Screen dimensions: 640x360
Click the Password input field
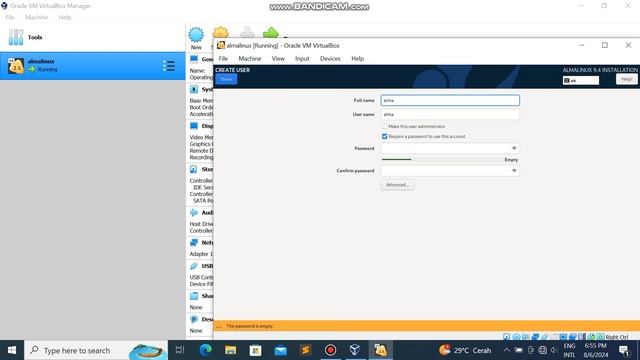point(450,148)
